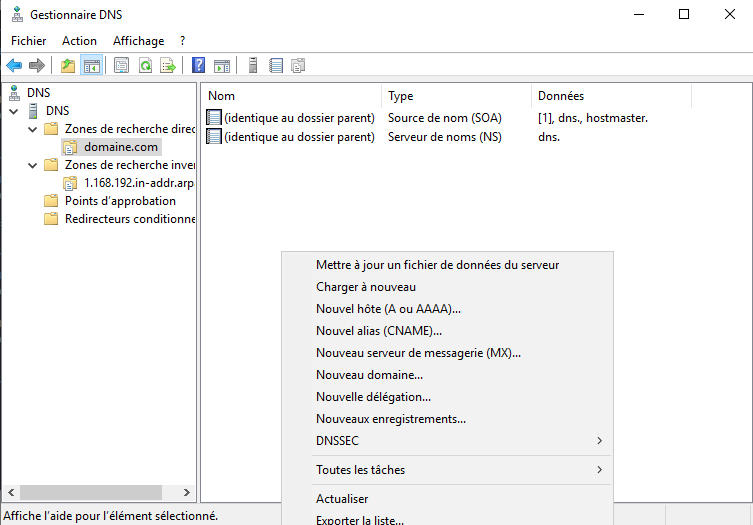753x525 pixels.
Task: Click the Gestionnaire DNS title bar icon
Action: (x=17, y=14)
